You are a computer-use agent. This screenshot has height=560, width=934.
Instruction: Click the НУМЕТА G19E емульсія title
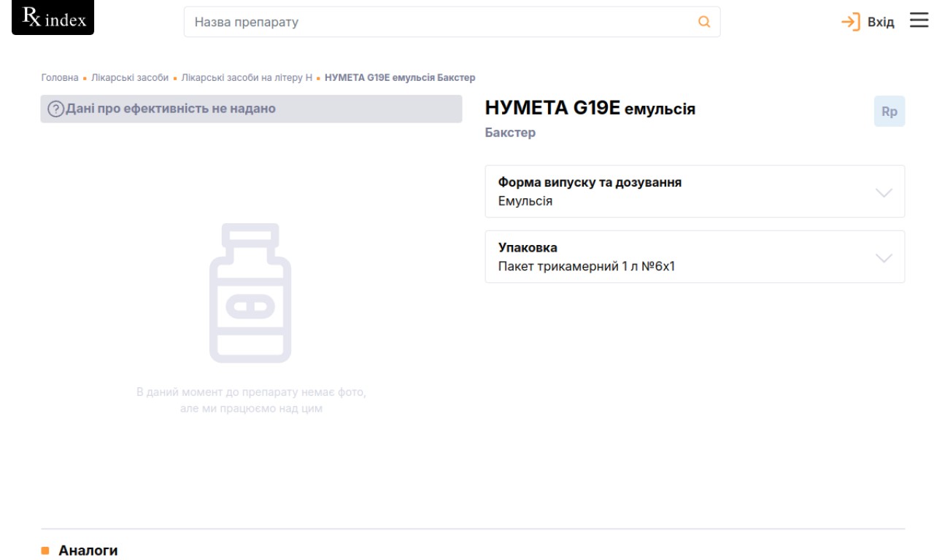coord(590,109)
